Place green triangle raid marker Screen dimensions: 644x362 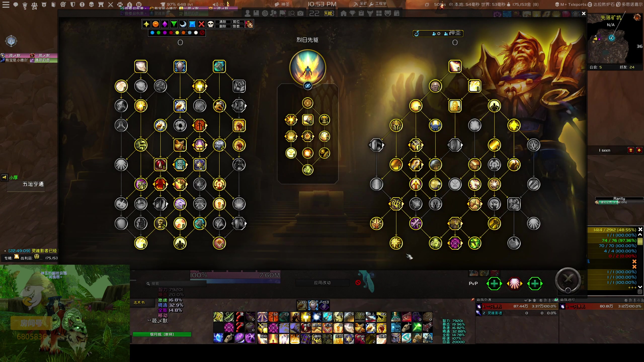[174, 24]
